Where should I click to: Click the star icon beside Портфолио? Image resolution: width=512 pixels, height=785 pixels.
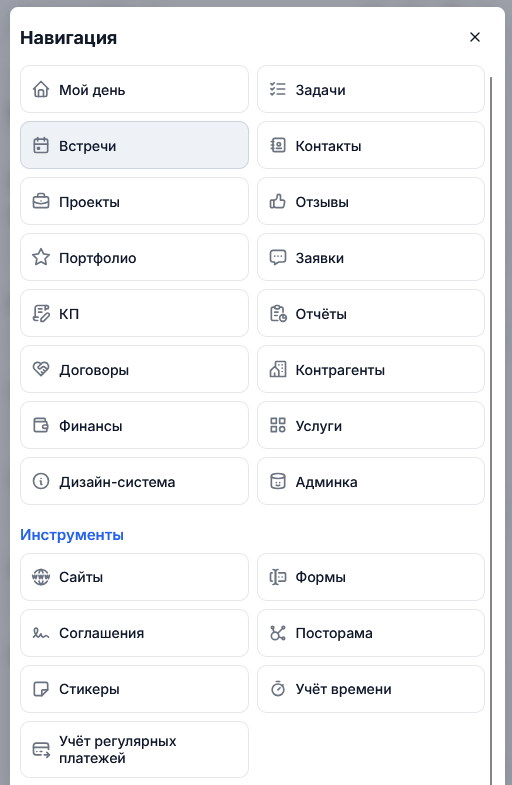pyautogui.click(x=41, y=258)
